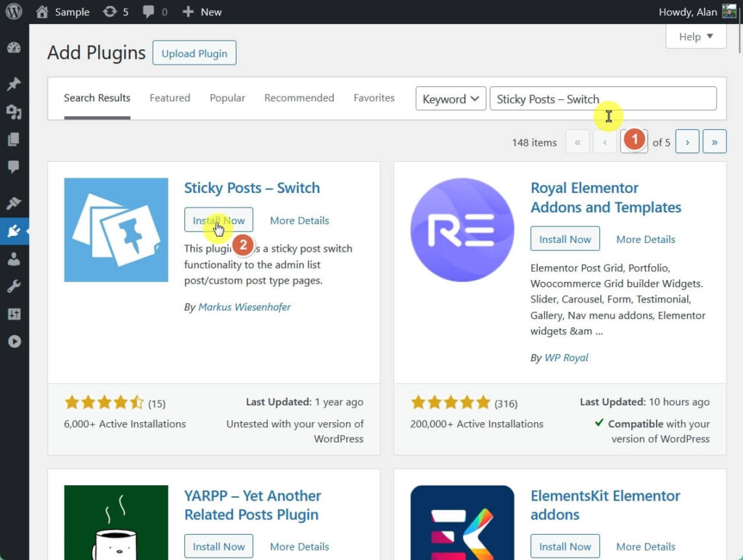Open author WP Royal link
The image size is (743, 560).
[566, 358]
